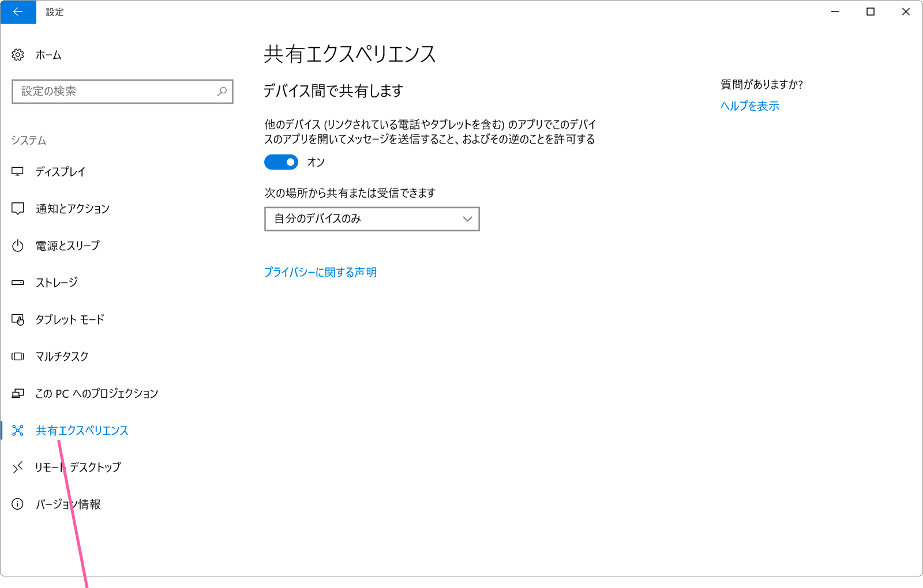Open この PC へのプロジェクション page
The image size is (923, 588).
point(97,393)
